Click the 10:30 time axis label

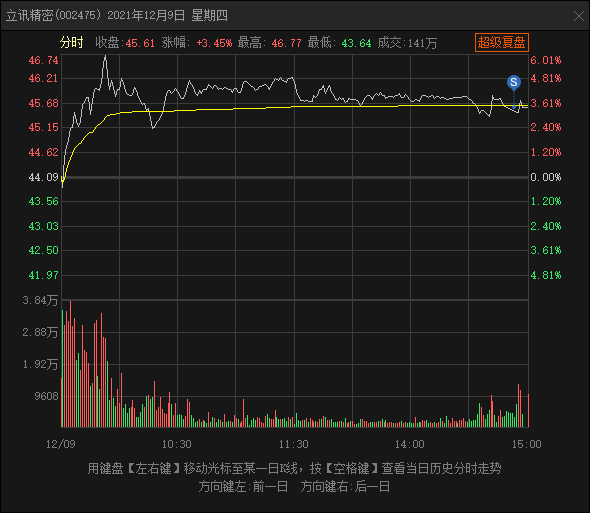pyautogui.click(x=176, y=444)
